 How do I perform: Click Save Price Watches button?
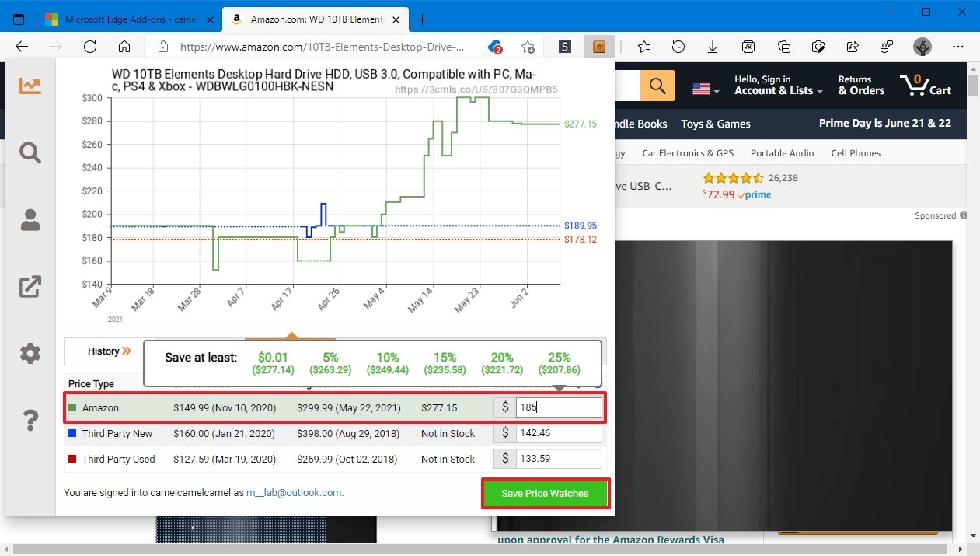545,493
